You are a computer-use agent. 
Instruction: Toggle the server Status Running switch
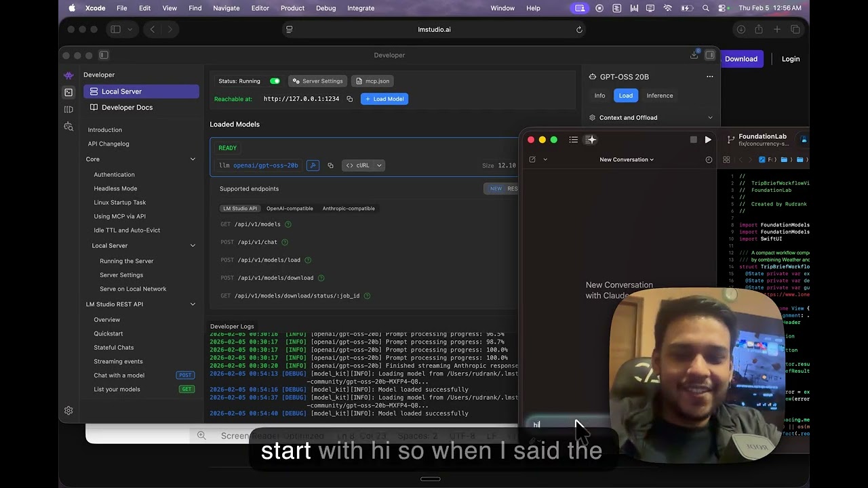point(275,81)
